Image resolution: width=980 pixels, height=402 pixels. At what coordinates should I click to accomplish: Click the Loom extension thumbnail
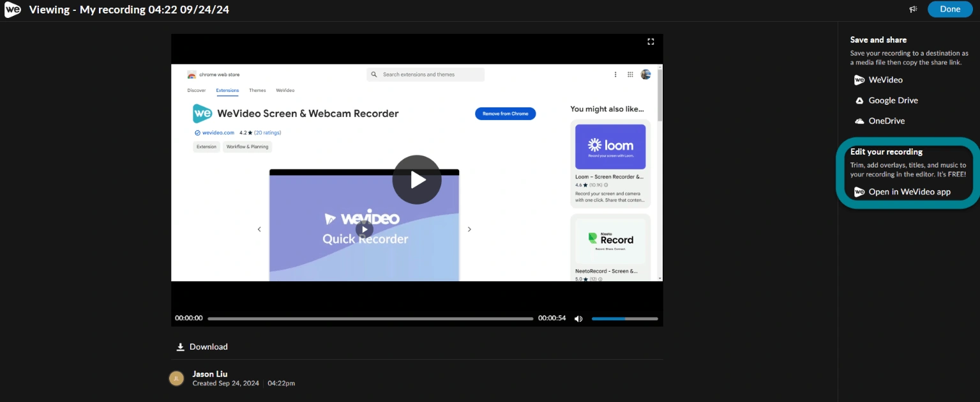[x=610, y=146]
